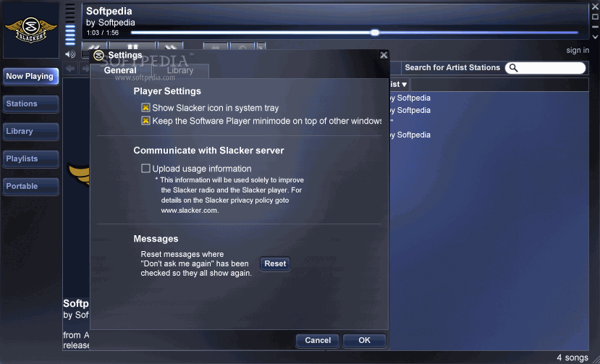The width and height of the screenshot is (600, 364).
Task: Click Reset messages button
Action: tap(275, 263)
